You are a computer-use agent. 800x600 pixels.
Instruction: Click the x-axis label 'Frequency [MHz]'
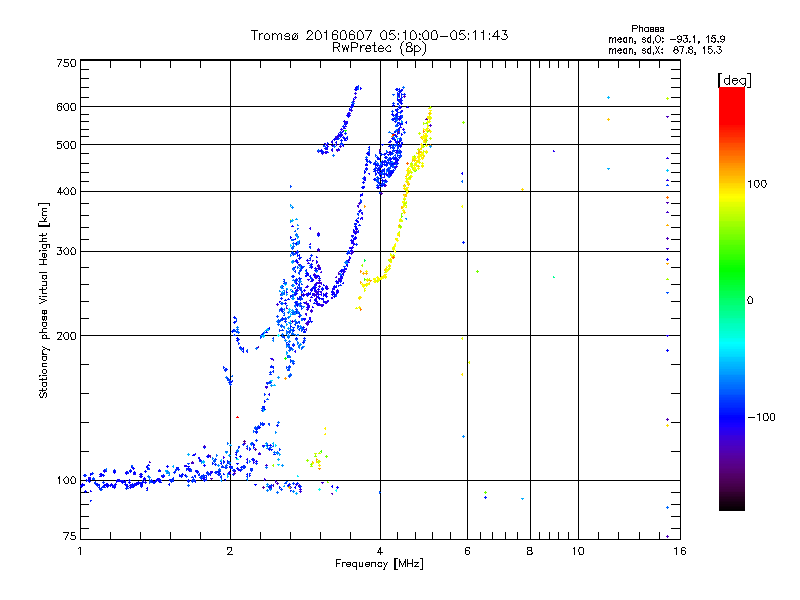point(379,564)
